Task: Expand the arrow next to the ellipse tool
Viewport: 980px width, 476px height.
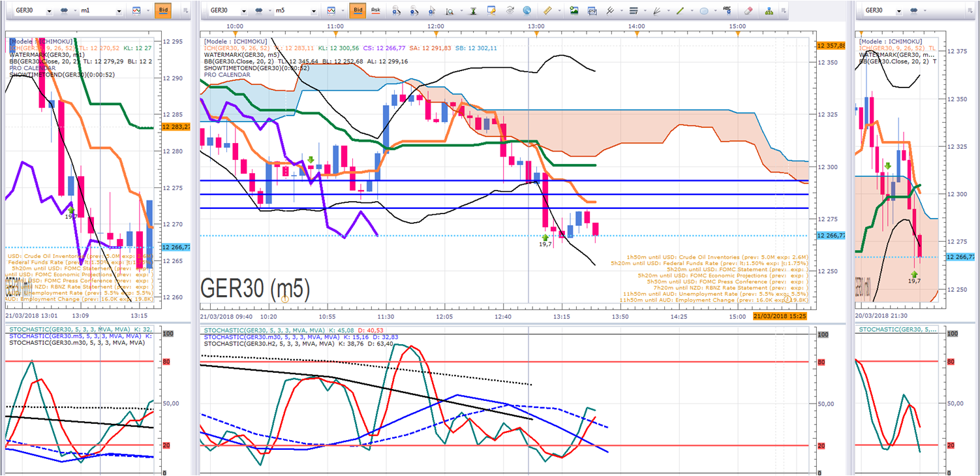Action: [x=714, y=12]
